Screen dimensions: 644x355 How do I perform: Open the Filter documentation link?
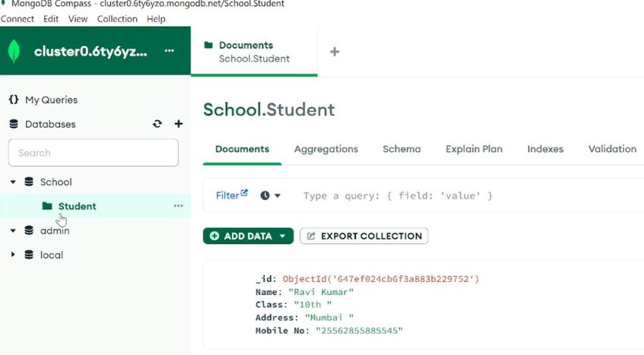coord(232,195)
